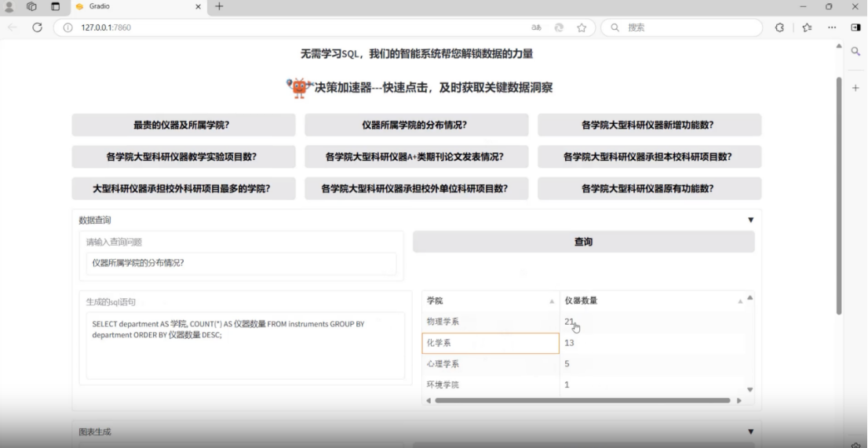Click the site information icon
The width and height of the screenshot is (868, 448).
67,27
